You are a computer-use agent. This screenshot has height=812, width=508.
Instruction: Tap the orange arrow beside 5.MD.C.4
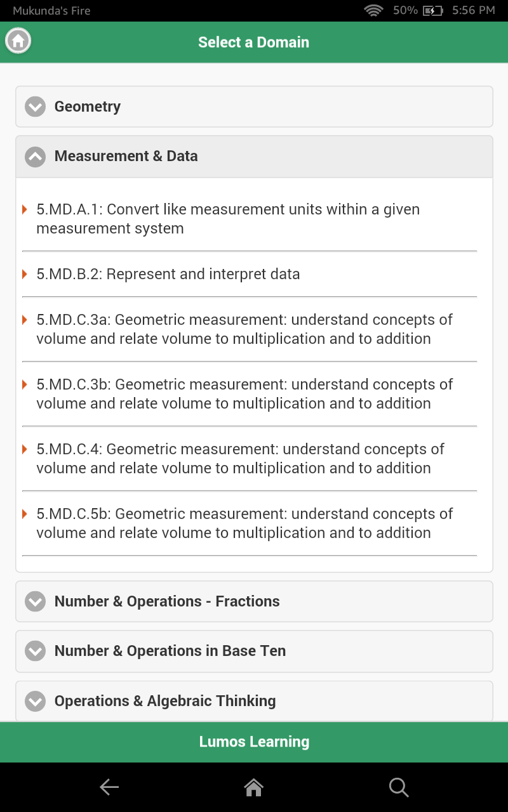coord(26,449)
